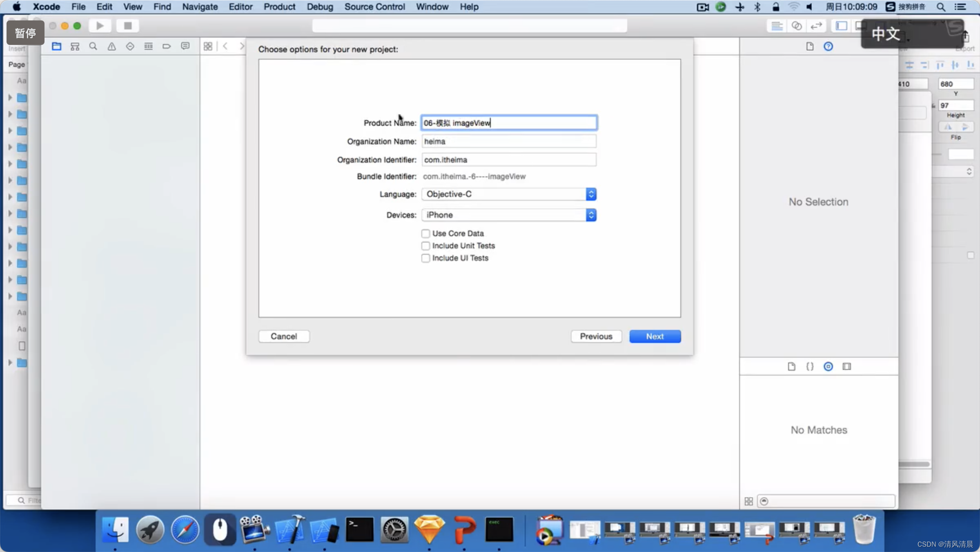Click the Organization Name field
Viewport: 980px width, 552px height.
(x=509, y=141)
